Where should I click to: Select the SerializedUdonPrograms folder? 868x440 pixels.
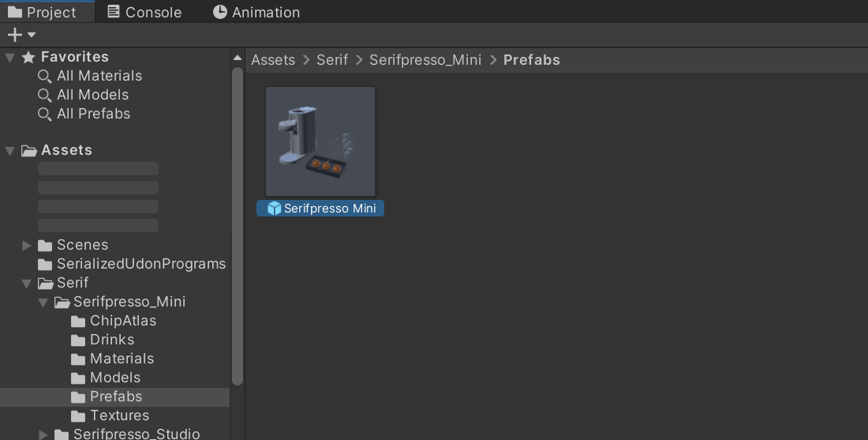[141, 264]
